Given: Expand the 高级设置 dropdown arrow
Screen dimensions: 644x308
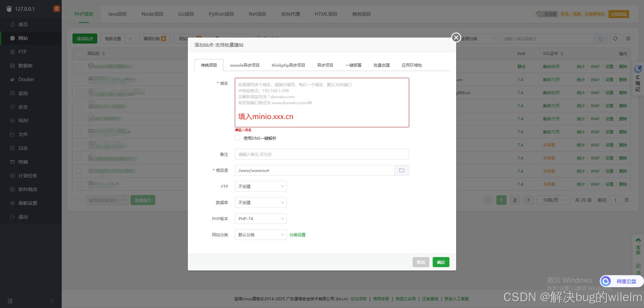Looking at the screenshot, I should coord(130,39).
